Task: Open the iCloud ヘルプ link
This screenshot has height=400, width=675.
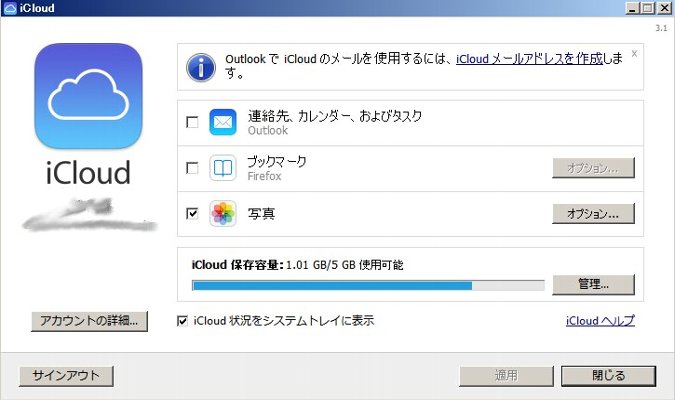Action: click(600, 321)
